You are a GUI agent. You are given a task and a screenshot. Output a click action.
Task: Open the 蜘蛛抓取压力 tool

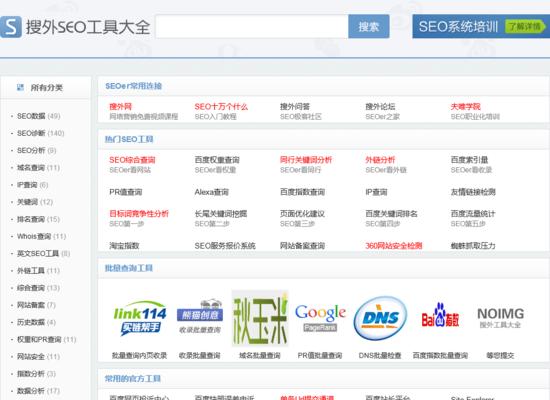[473, 246]
